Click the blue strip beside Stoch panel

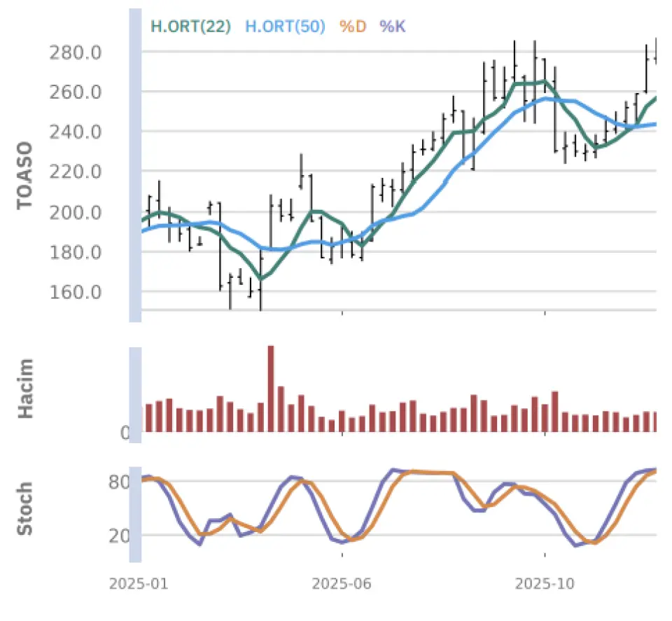(135, 512)
